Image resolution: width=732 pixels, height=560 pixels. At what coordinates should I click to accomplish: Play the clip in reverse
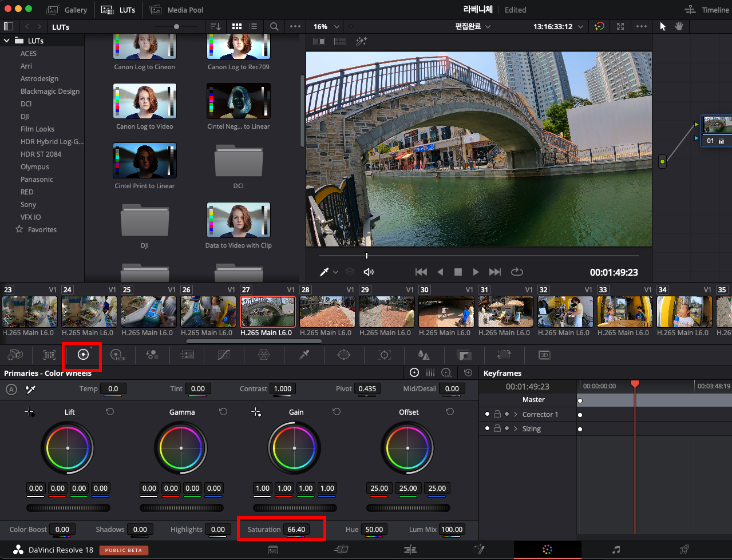point(440,272)
